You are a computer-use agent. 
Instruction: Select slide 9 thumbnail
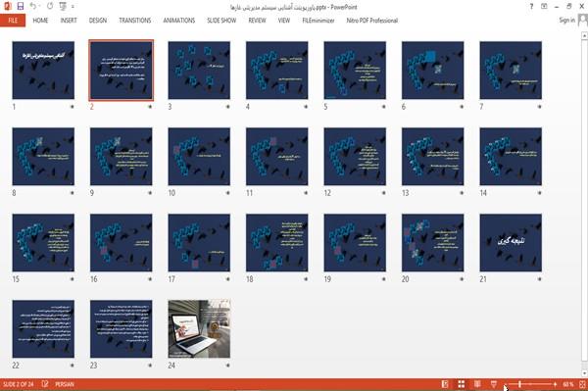point(122,157)
